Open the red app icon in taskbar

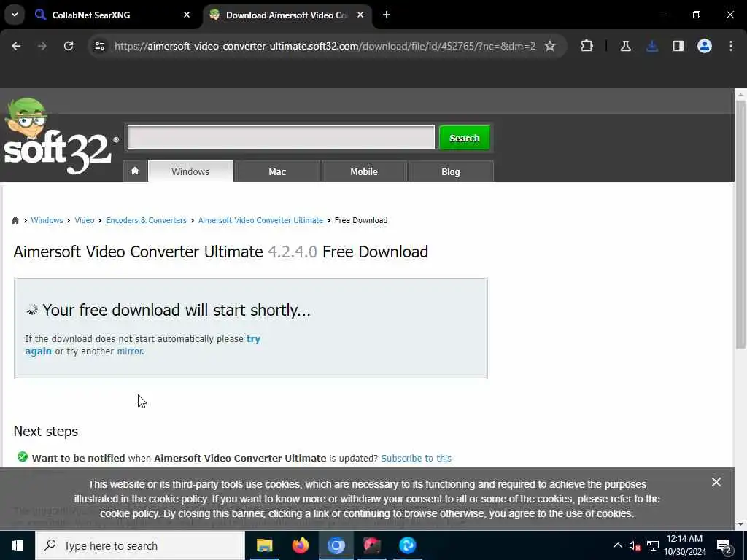point(371,545)
